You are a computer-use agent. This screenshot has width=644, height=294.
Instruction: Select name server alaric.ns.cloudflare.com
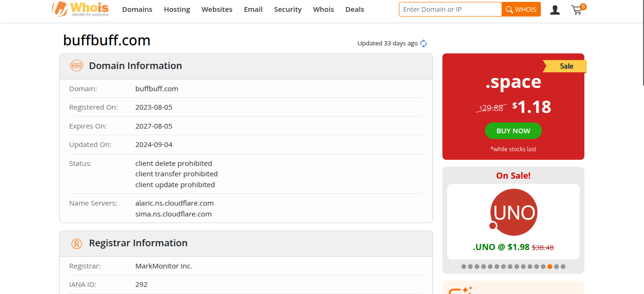point(175,203)
